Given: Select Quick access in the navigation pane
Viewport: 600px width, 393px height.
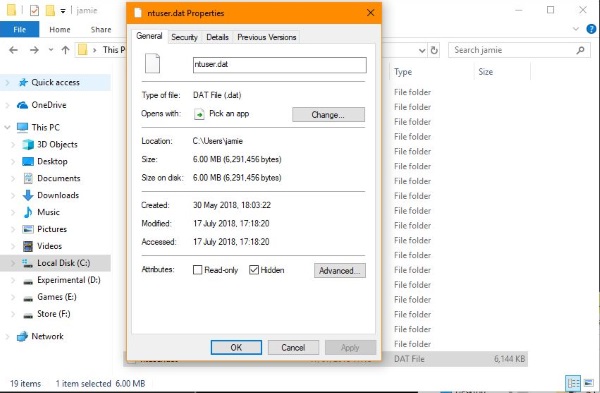Looking at the screenshot, I should (55, 82).
